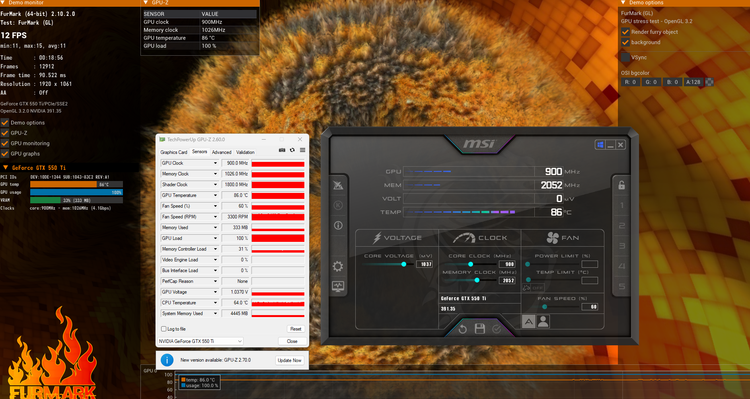Click the Fan Speed slider handle
This screenshot has width=750, height=399.
[x=544, y=307]
